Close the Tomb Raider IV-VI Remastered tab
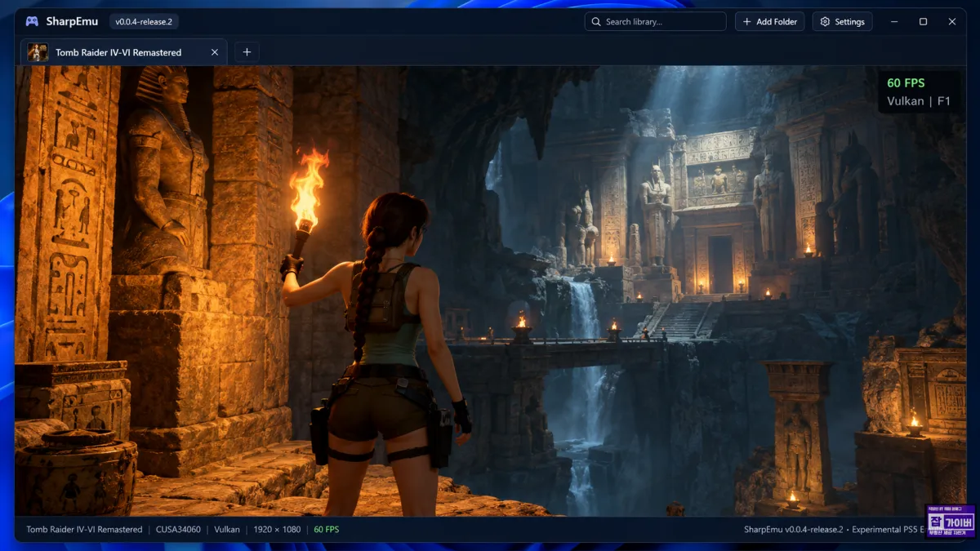The height and width of the screenshot is (551, 980). pos(215,52)
